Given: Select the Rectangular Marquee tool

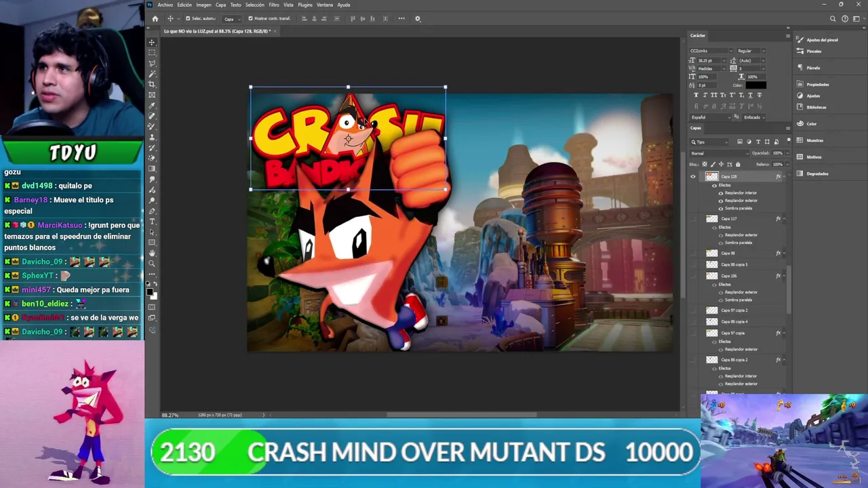Looking at the screenshot, I should pos(152,52).
